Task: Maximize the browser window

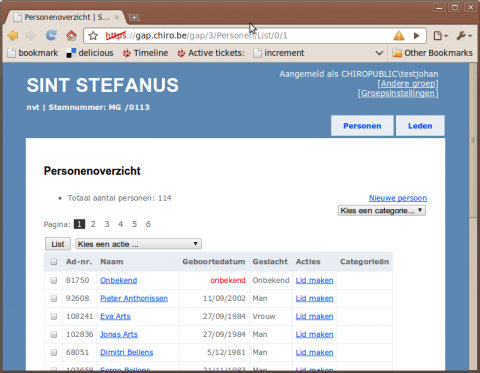Action: (455, 7)
